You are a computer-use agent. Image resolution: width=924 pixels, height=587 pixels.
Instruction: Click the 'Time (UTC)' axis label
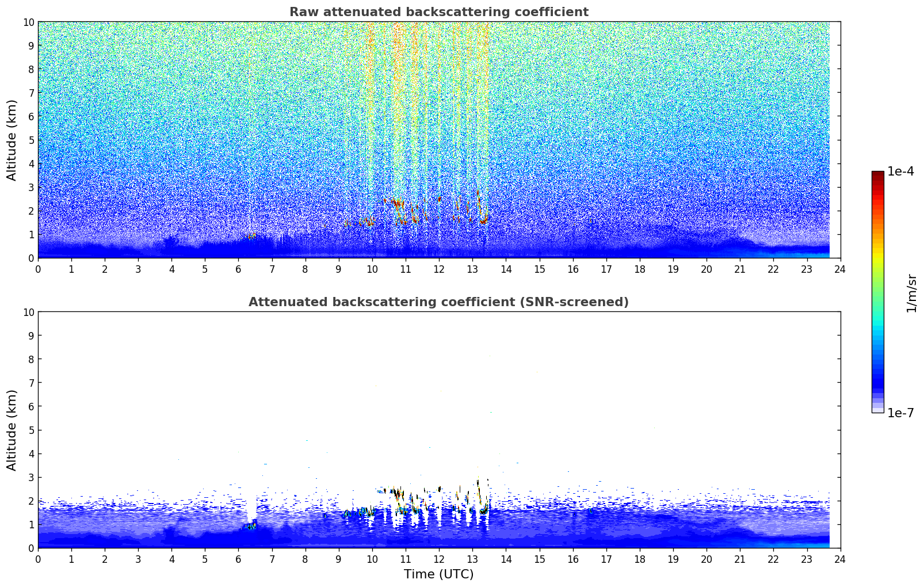tap(438, 574)
